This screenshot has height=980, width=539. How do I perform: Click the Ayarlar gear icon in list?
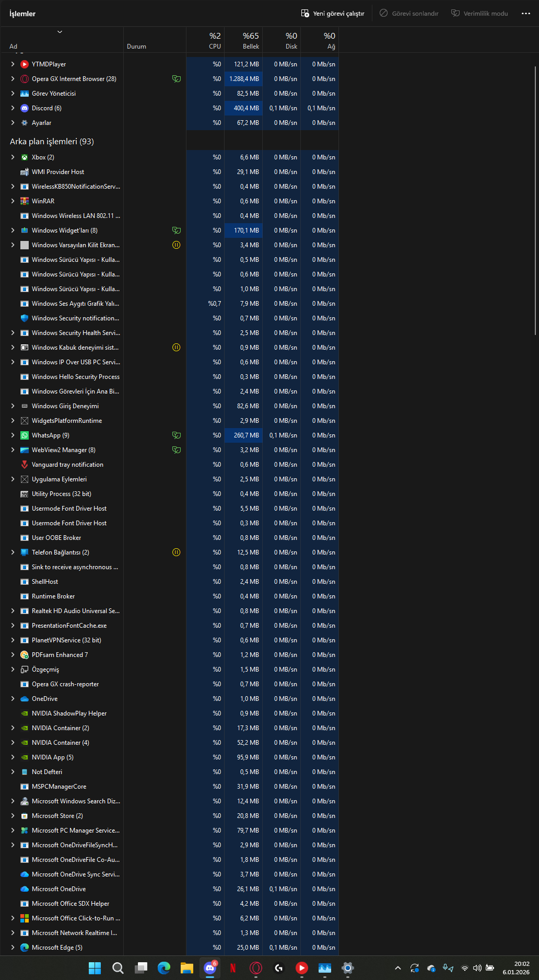tap(25, 123)
